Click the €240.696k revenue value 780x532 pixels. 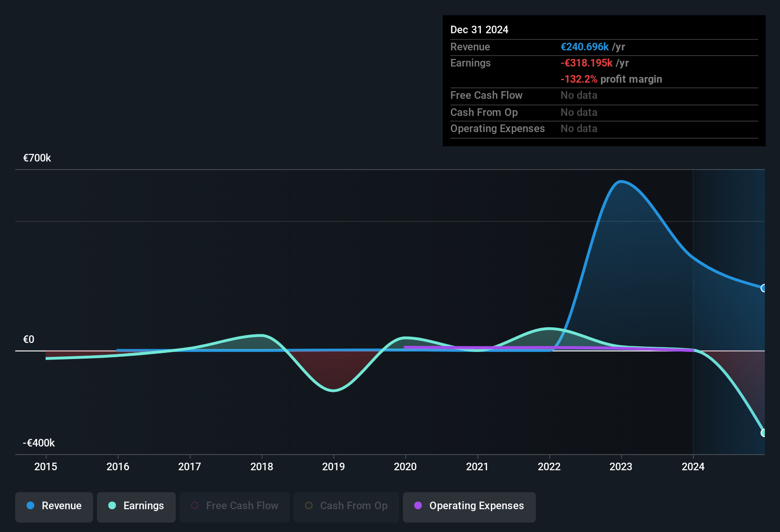tap(585, 47)
